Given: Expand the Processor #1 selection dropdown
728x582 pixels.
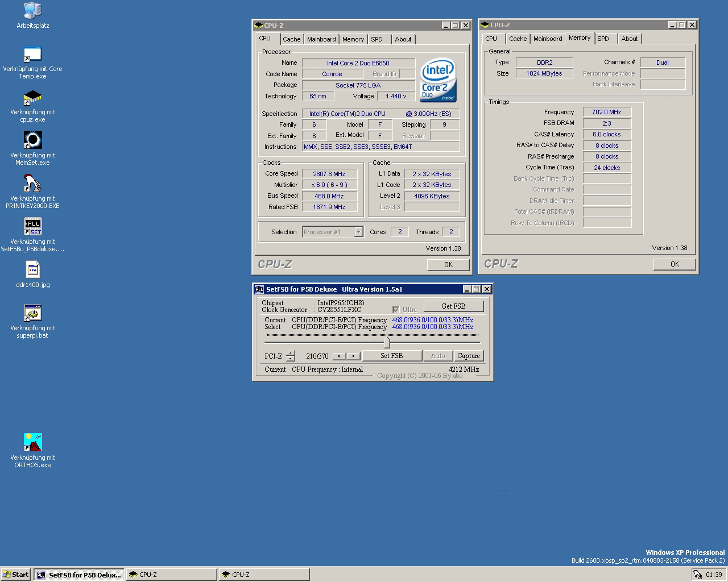Looking at the screenshot, I should [x=358, y=232].
